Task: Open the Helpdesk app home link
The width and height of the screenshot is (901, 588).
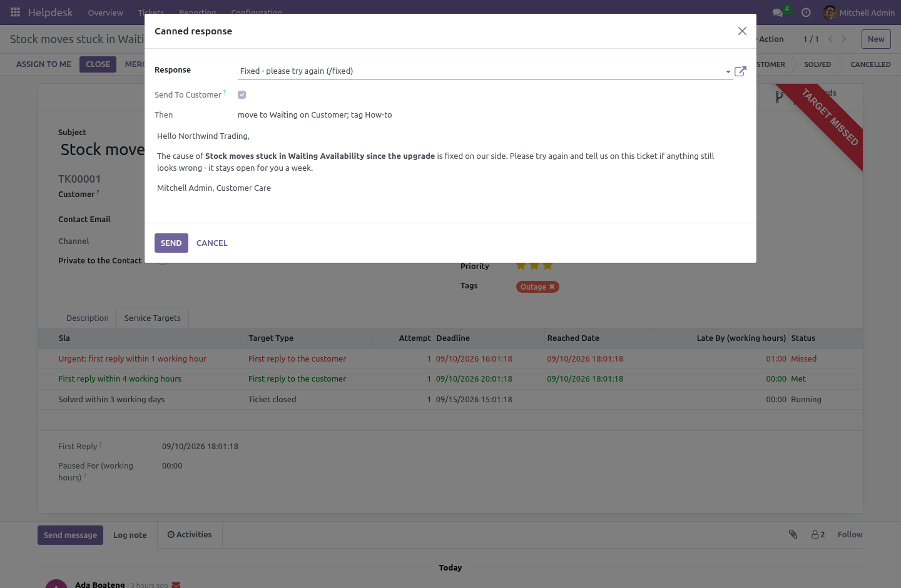Action: (51, 13)
